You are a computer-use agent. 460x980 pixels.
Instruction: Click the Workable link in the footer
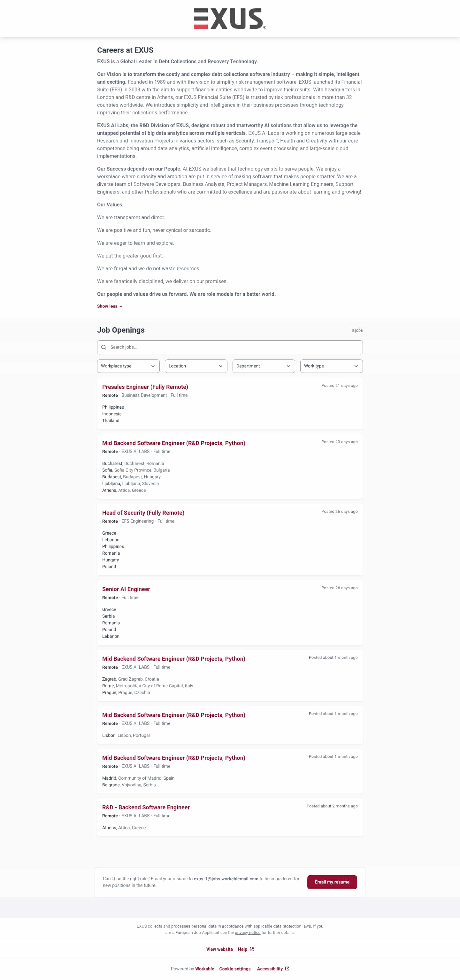[x=205, y=968]
